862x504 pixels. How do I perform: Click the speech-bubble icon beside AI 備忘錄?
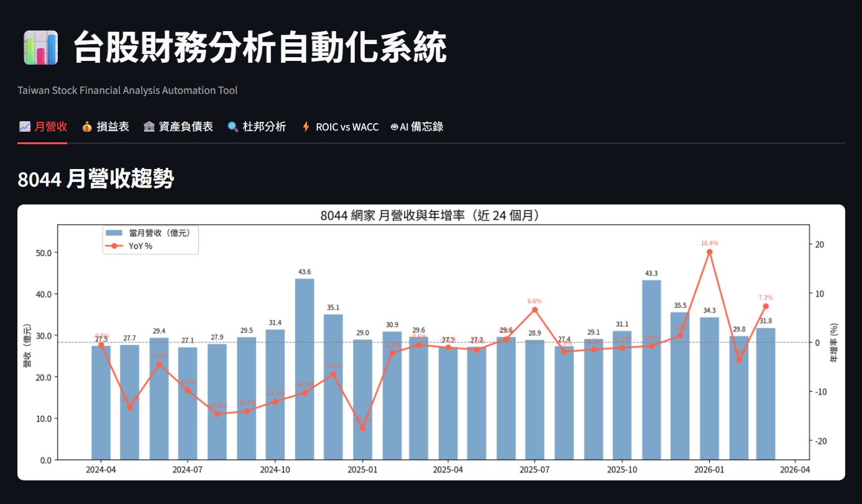[393, 126]
